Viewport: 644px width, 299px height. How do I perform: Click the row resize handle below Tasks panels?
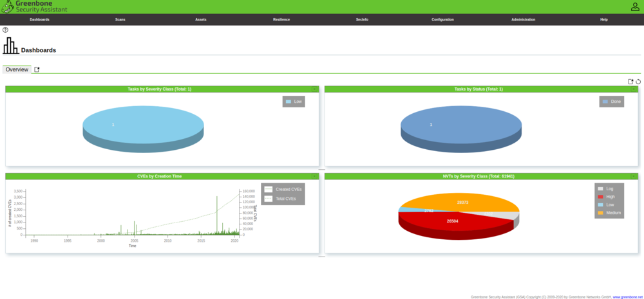click(x=321, y=169)
